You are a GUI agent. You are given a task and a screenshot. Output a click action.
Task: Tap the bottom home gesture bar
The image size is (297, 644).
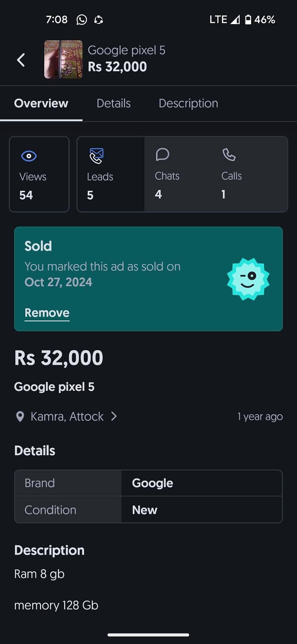pos(148,635)
